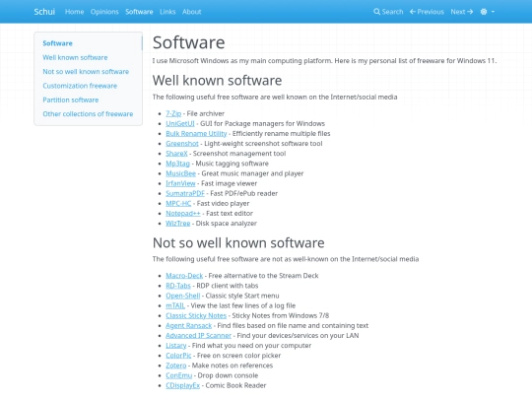Open the ConEmu link
The width and height of the screenshot is (532, 399).
(178, 375)
